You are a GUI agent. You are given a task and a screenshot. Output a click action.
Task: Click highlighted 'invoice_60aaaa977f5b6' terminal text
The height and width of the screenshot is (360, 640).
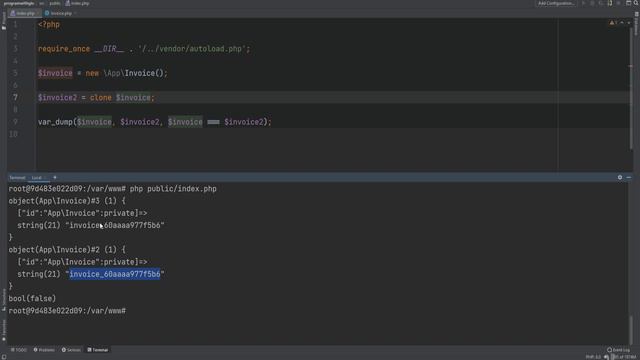[115, 274]
